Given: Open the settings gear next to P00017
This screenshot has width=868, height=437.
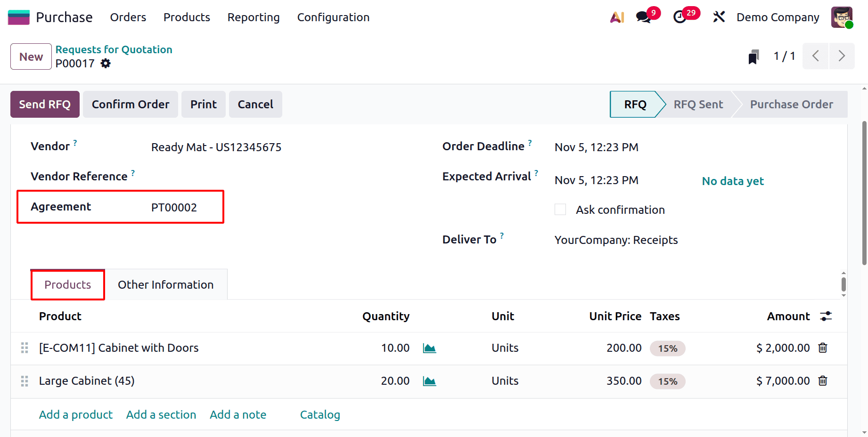Looking at the screenshot, I should [x=106, y=63].
